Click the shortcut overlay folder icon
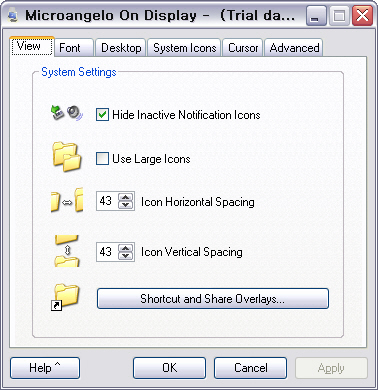This screenshot has width=378, height=390. (65, 297)
